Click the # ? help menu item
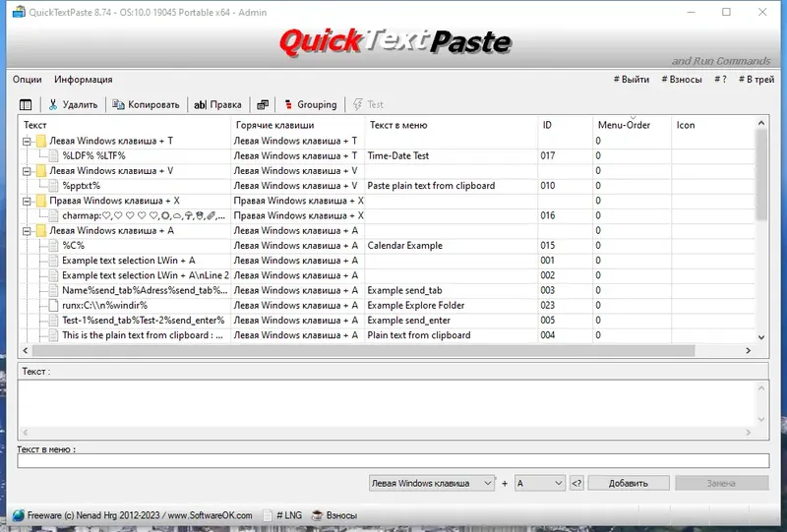Viewport: 787px width, 532px height. coord(720,80)
